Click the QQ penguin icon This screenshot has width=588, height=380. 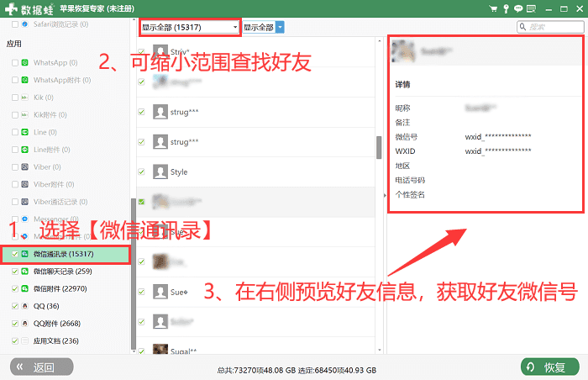click(x=24, y=306)
